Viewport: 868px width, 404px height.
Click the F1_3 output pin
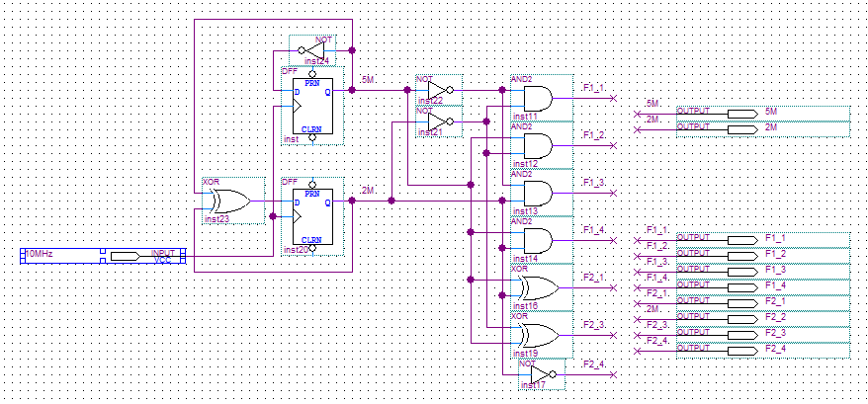(763, 272)
